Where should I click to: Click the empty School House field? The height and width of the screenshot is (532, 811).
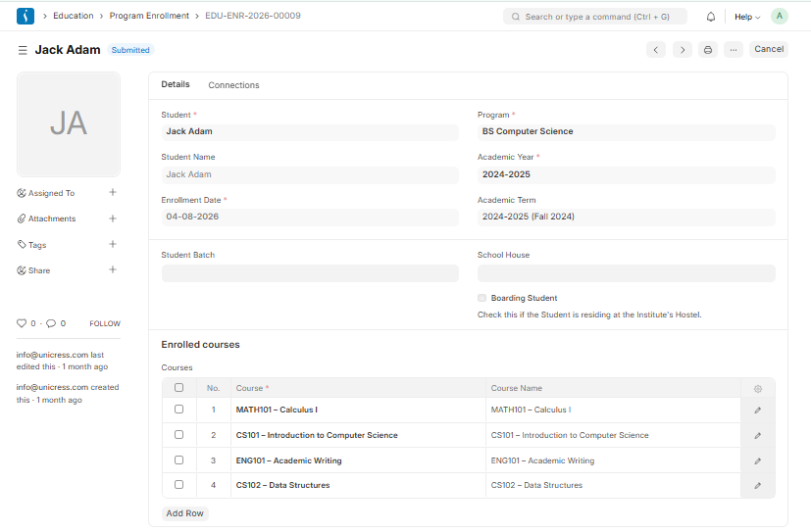point(627,273)
